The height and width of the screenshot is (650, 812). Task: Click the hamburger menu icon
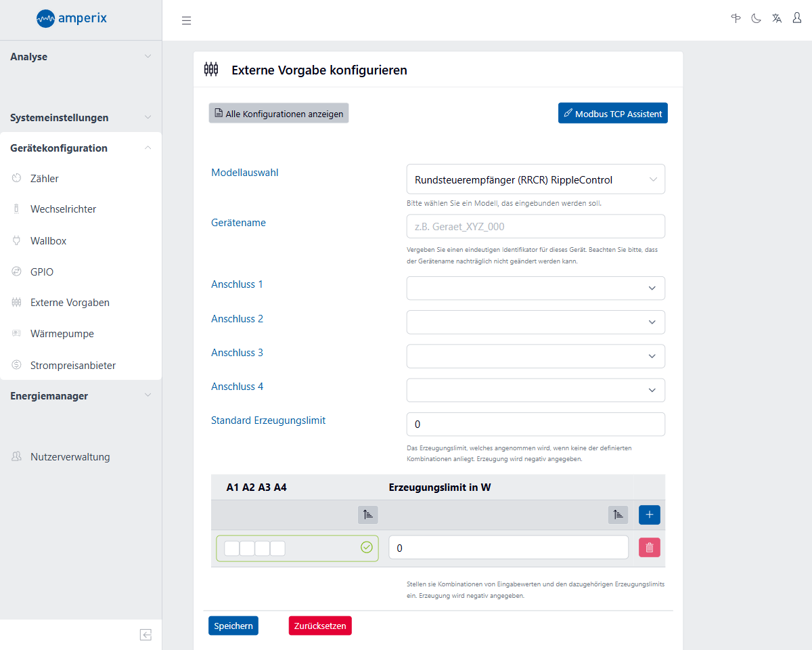tap(187, 20)
